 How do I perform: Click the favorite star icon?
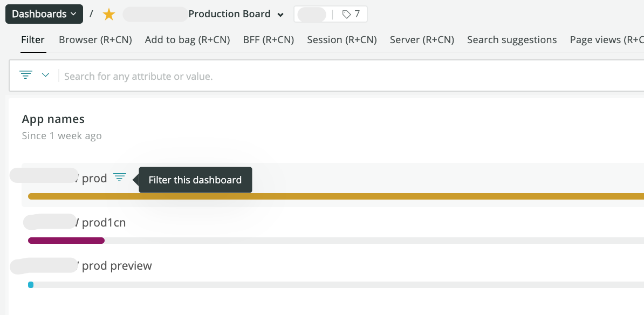tap(108, 15)
